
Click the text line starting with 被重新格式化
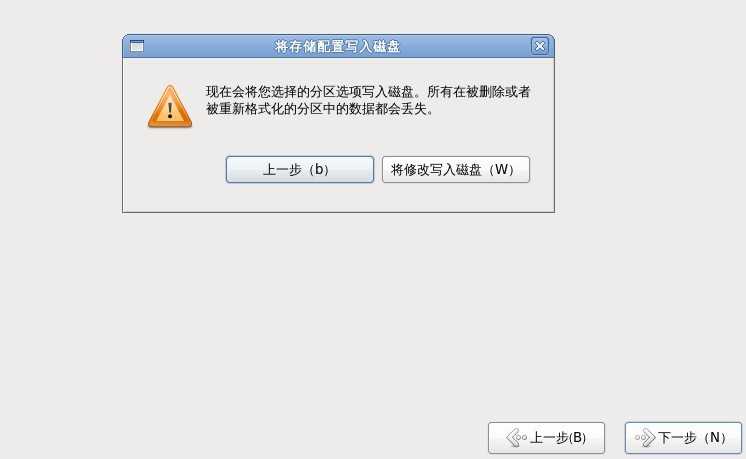click(x=319, y=109)
